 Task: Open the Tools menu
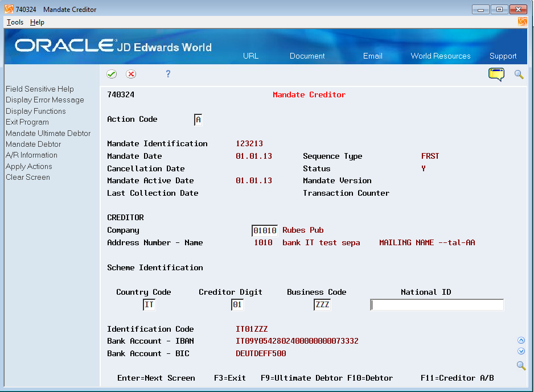coord(15,22)
